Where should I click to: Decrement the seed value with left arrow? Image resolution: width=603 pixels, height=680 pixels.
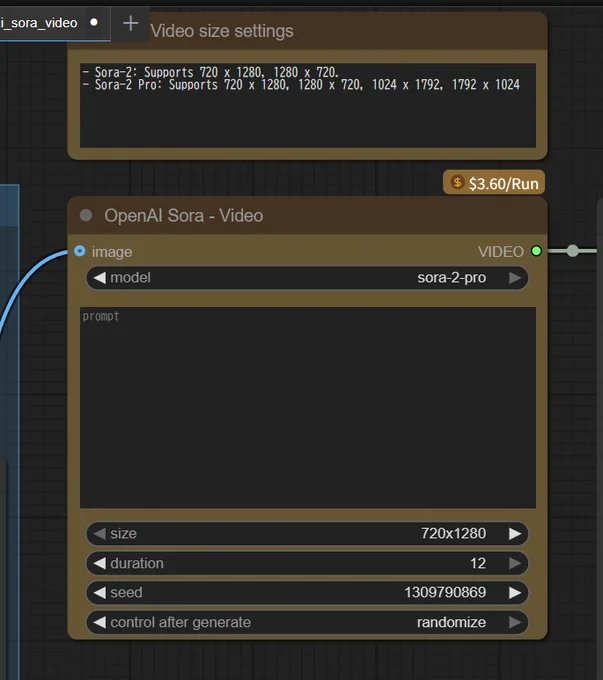coord(100,592)
